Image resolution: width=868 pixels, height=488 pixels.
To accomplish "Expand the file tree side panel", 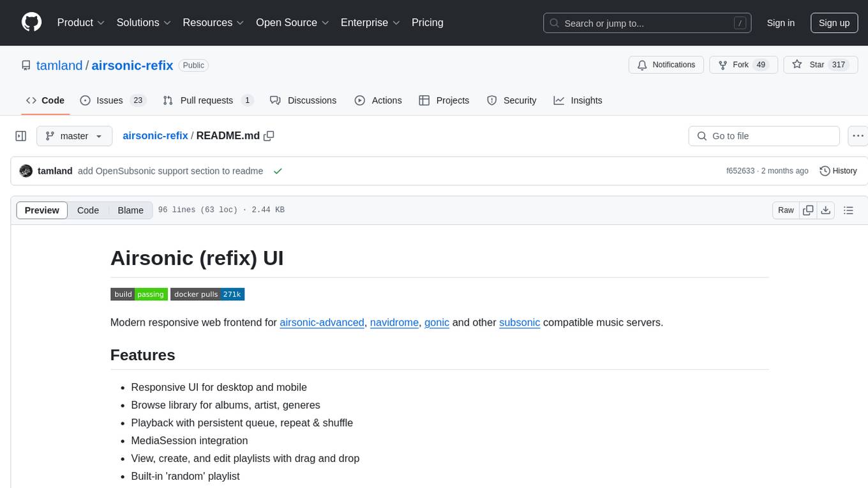I will pyautogui.click(x=21, y=136).
